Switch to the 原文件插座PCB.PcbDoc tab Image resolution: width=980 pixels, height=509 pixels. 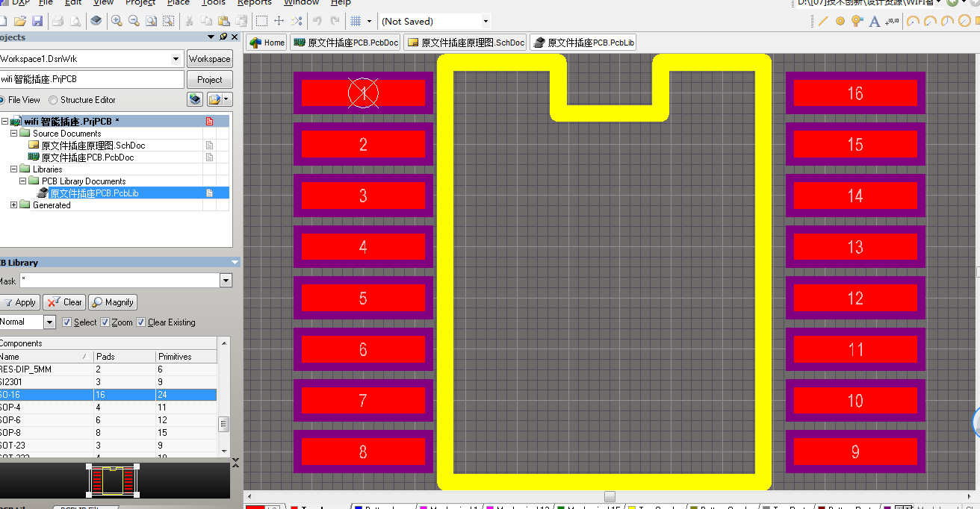click(346, 43)
